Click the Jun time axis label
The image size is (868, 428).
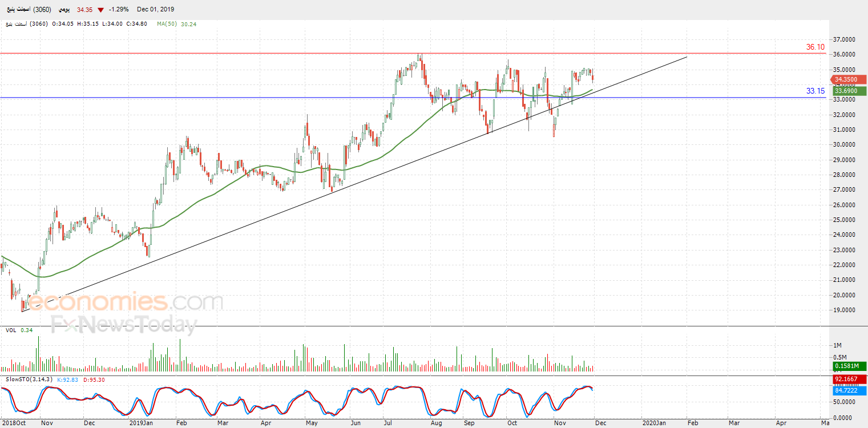[356, 423]
